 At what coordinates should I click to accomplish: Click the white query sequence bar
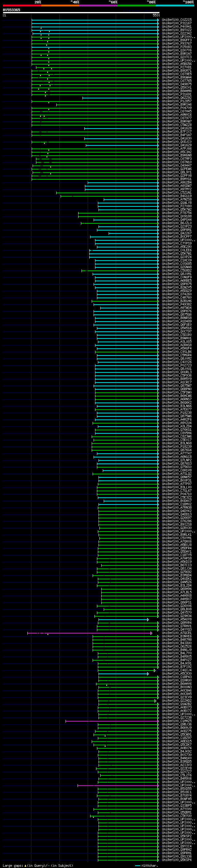[x=81, y=12]
